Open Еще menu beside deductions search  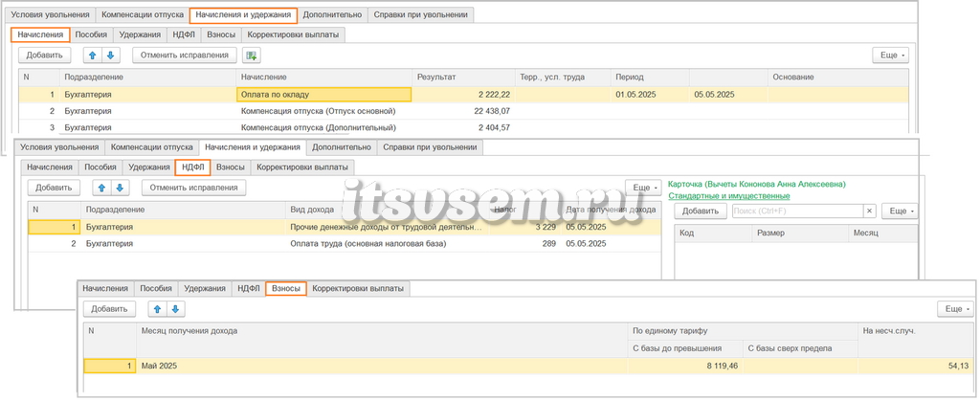[x=900, y=212]
